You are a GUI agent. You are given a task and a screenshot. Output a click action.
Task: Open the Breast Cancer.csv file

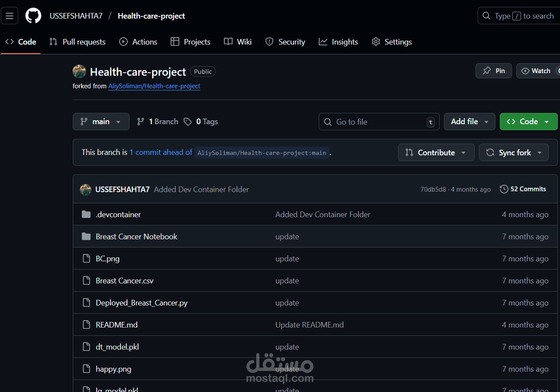pyautogui.click(x=125, y=281)
